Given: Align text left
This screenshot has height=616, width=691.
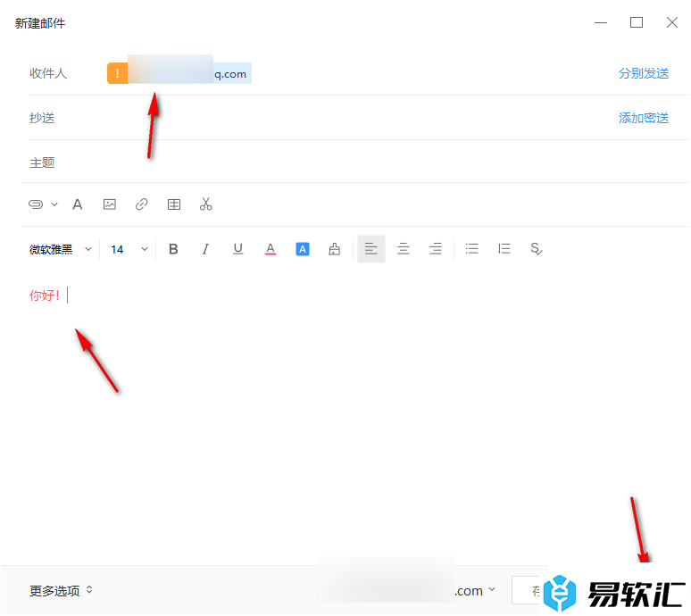Looking at the screenshot, I should click(371, 249).
